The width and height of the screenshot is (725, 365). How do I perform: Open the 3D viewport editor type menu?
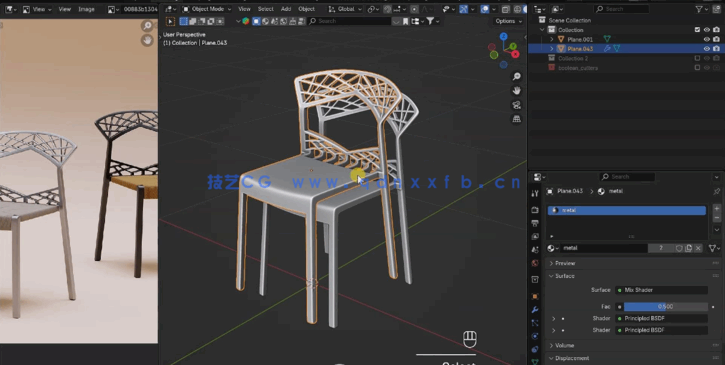click(x=171, y=9)
